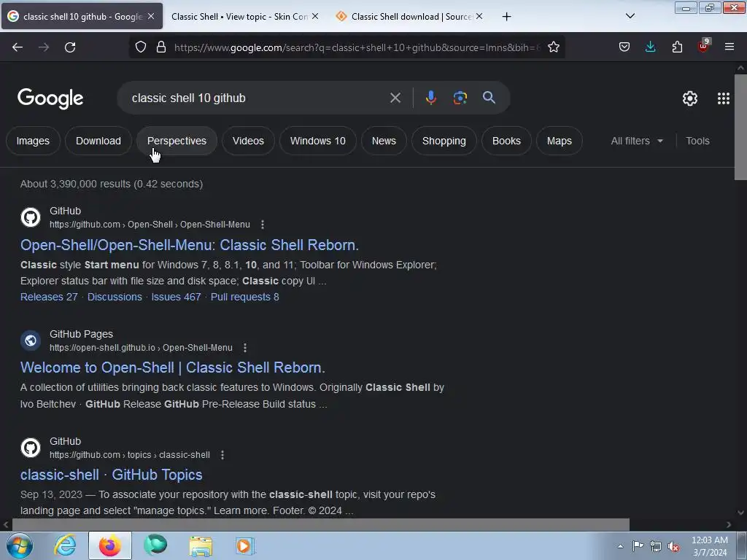747x560 pixels.
Task: Submit search with magnifier icon
Action: (489, 98)
